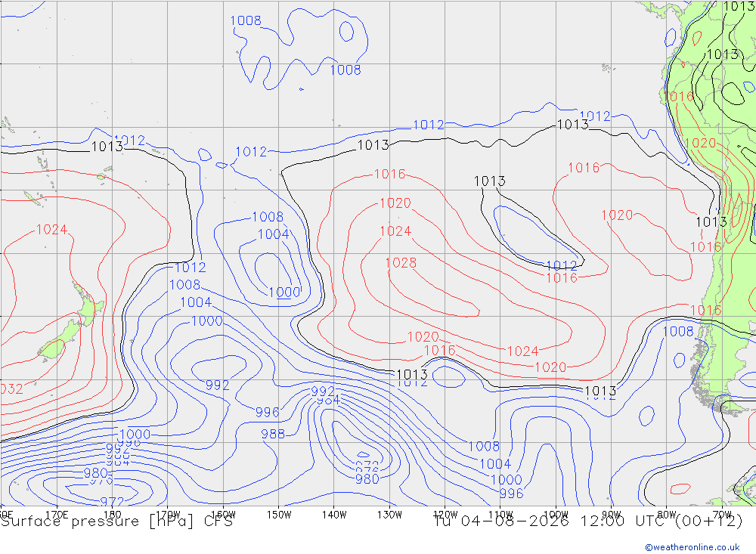756x554 pixels.
Task: Click the 'Surface pressure [hPa] CFS' caption
Action: (x=116, y=522)
